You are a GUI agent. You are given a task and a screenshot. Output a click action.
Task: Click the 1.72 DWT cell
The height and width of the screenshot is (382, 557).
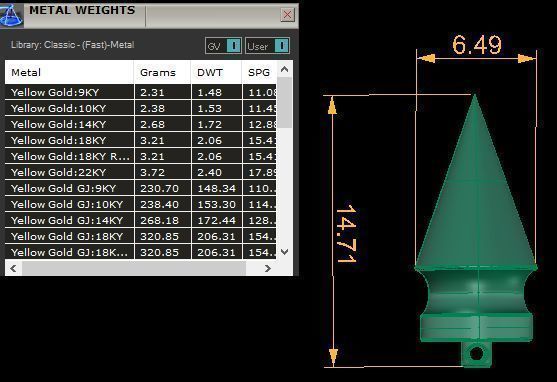click(x=217, y=124)
